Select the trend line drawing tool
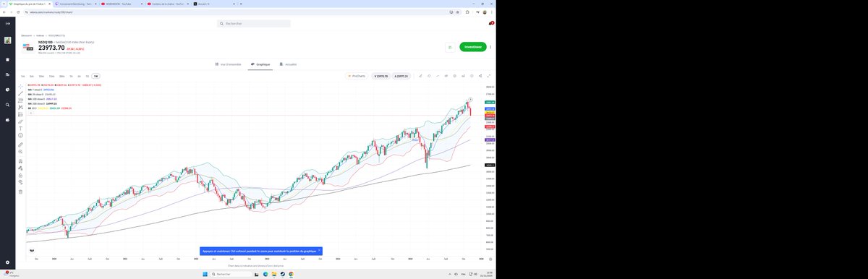Image resolution: width=868 pixels, height=279 pixels. pos(20,93)
